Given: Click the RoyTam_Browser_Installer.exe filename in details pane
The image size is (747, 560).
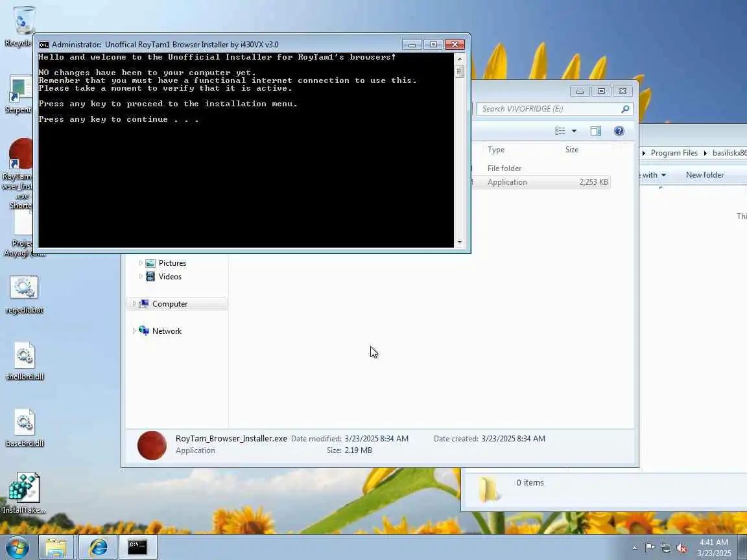Looking at the screenshot, I should coord(231,439).
